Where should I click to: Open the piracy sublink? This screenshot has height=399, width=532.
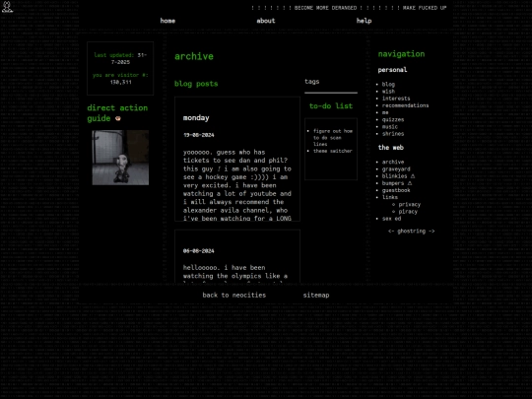[408, 212]
